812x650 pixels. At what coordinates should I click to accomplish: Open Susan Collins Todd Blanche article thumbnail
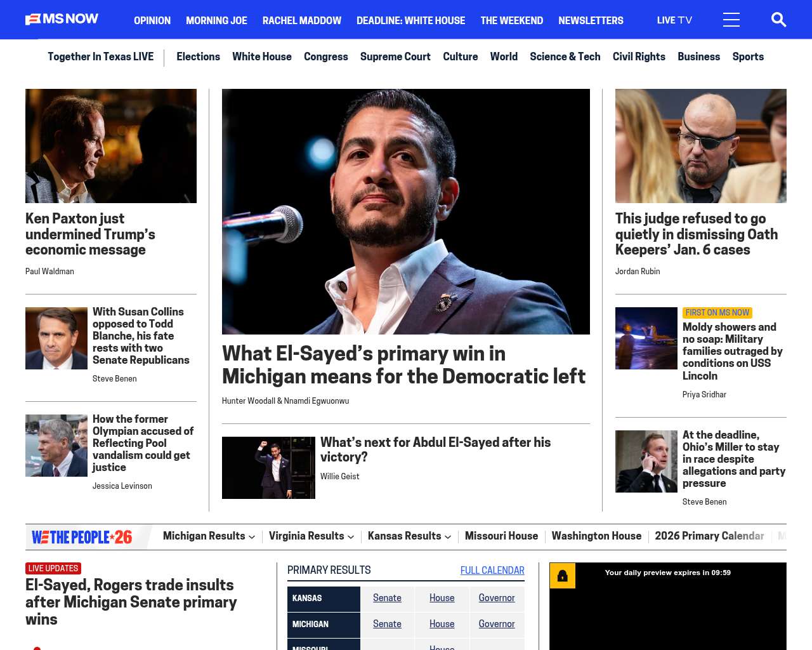pos(56,338)
